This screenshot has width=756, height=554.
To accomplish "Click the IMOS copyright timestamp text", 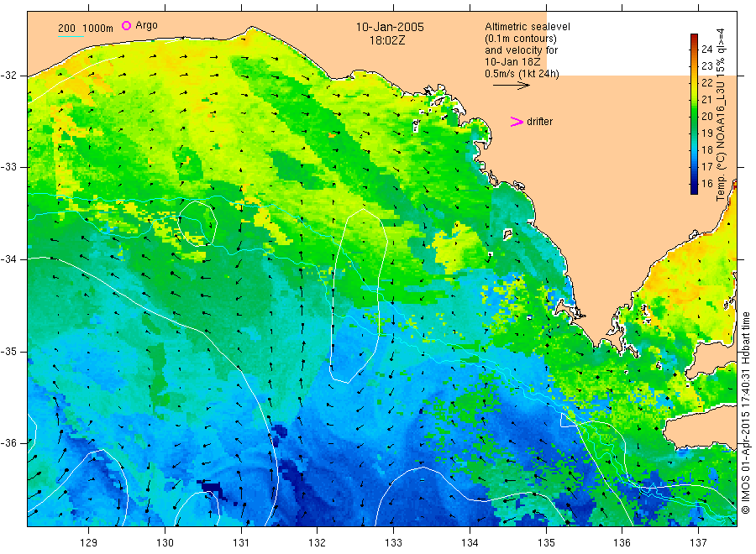I will coord(745,413).
